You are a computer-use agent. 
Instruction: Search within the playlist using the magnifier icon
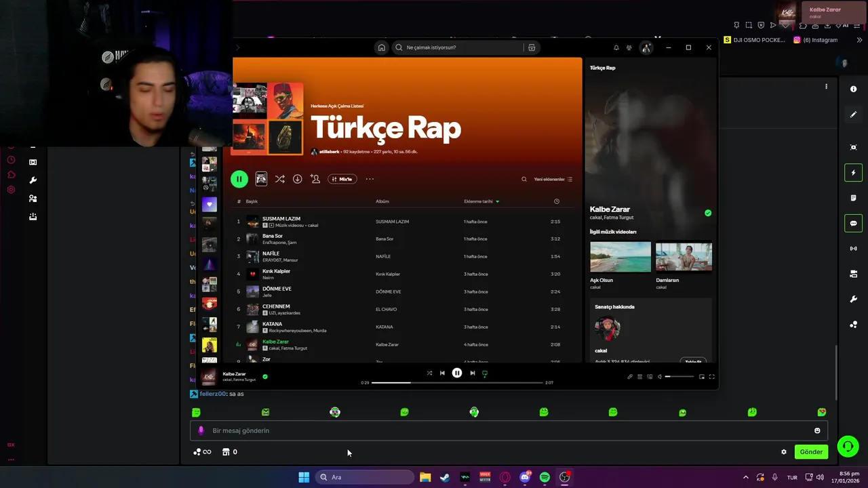[524, 180]
